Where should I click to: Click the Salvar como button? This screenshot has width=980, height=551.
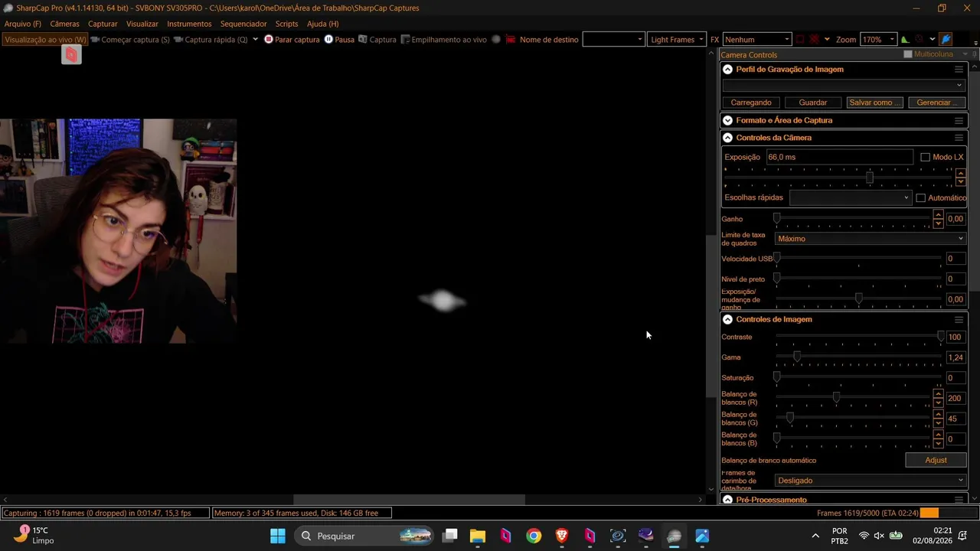(875, 103)
